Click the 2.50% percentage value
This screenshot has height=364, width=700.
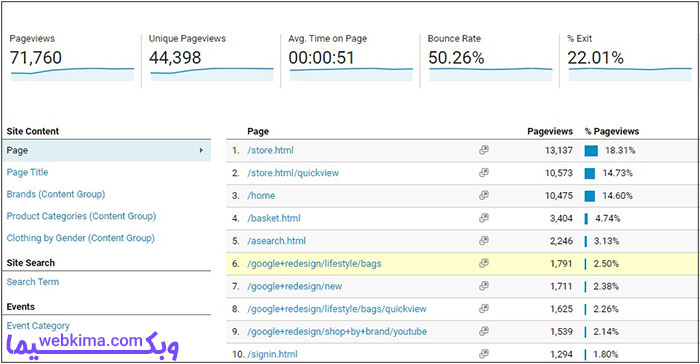606,264
